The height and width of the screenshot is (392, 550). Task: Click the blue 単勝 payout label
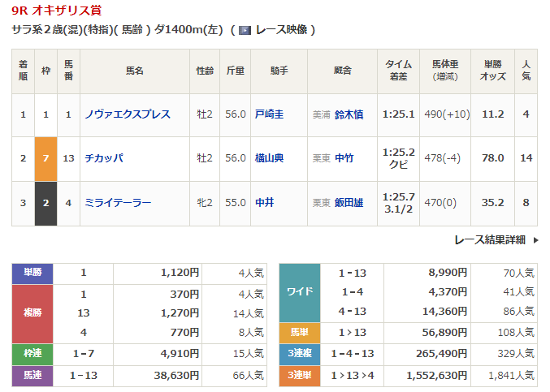pyautogui.click(x=32, y=274)
